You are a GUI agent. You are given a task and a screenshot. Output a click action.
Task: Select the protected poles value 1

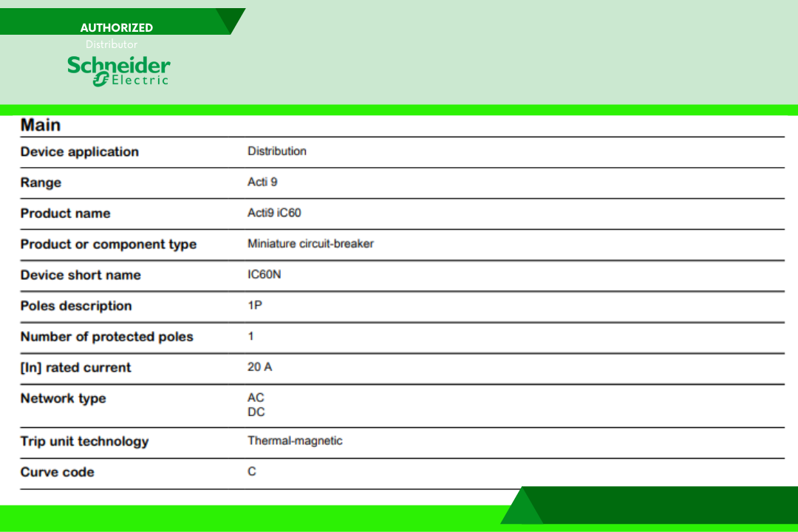(250, 336)
